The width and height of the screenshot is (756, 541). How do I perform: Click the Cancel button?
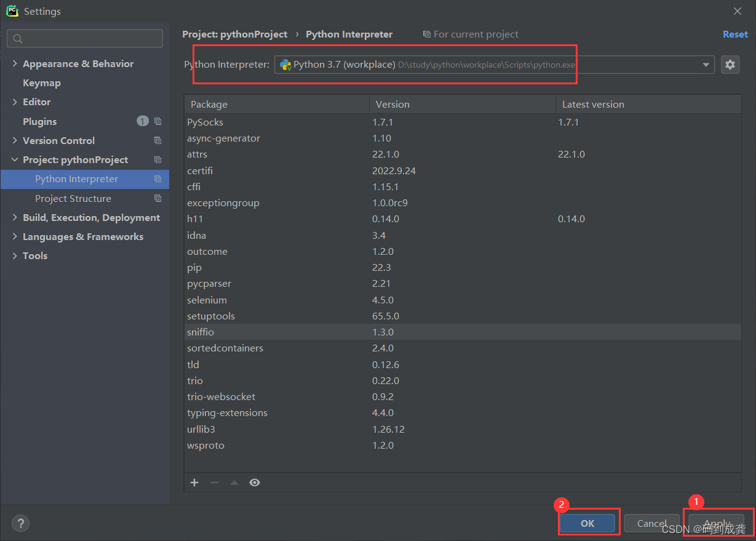tap(652, 523)
